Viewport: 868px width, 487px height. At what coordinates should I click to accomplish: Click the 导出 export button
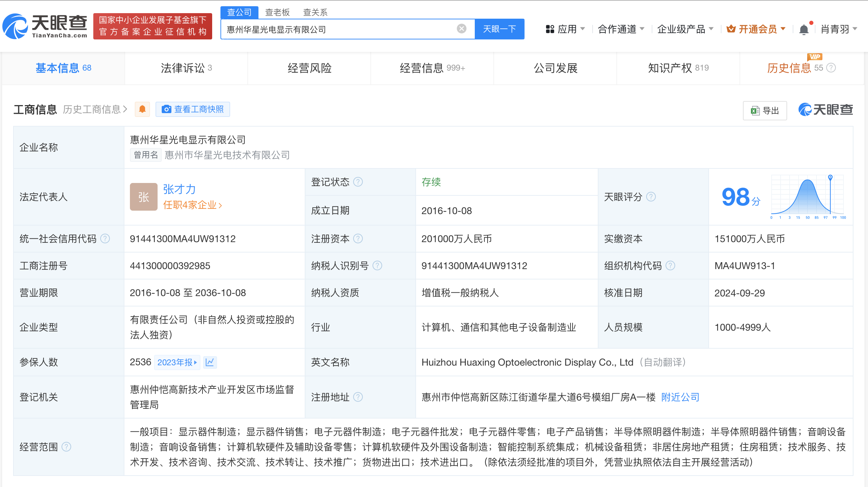tap(765, 110)
